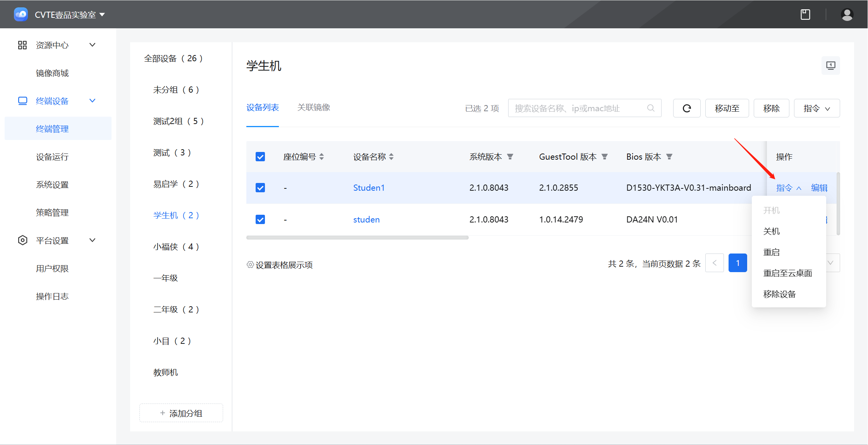
Task: Collapse the 资源中心 menu chevron
Action: [x=93, y=45]
